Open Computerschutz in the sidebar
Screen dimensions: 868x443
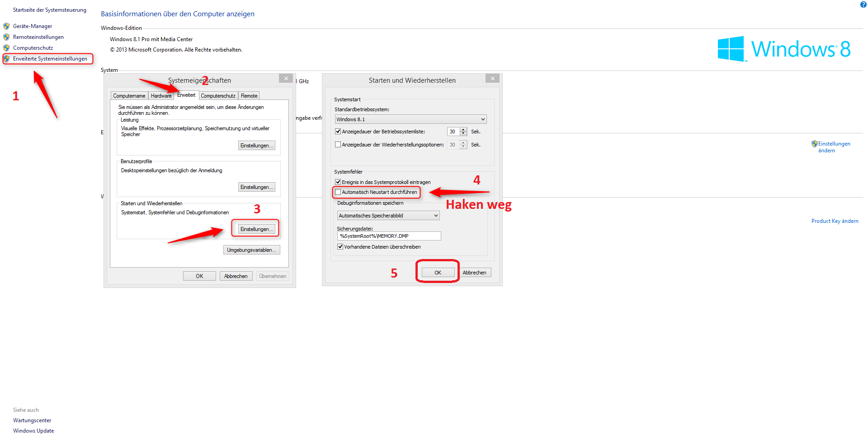[33, 48]
